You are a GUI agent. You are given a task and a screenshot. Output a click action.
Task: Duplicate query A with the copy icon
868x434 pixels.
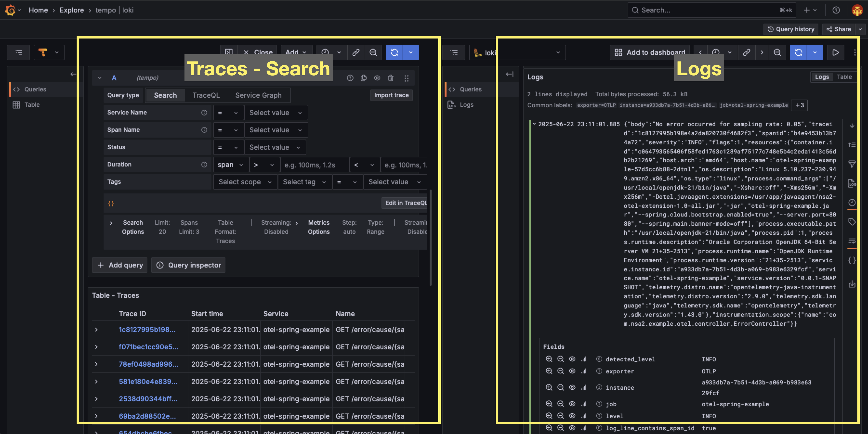[364, 78]
